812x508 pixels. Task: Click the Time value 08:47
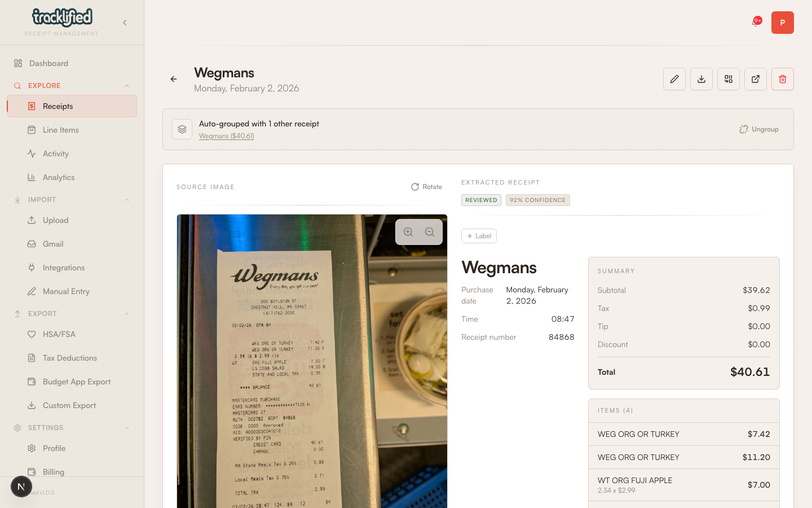coord(563,319)
